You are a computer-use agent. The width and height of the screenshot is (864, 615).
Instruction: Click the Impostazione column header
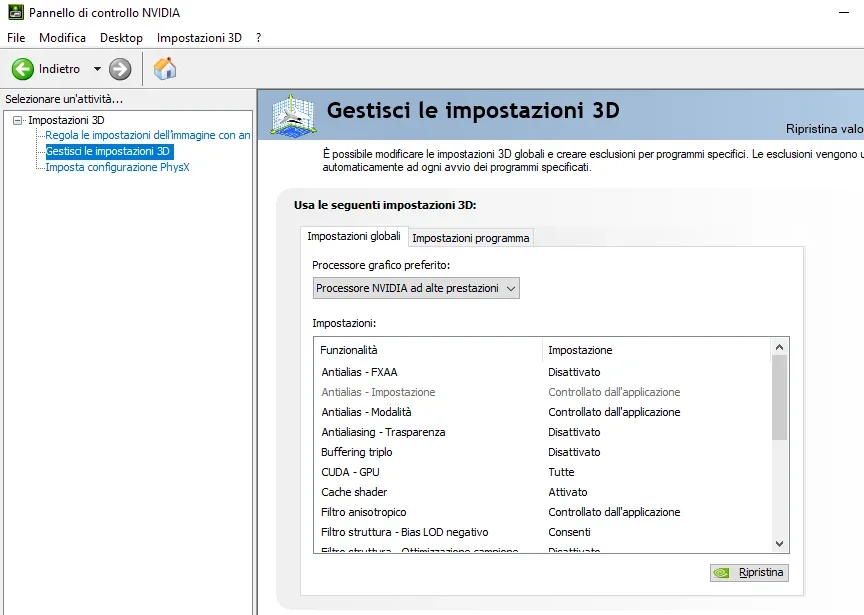657,350
